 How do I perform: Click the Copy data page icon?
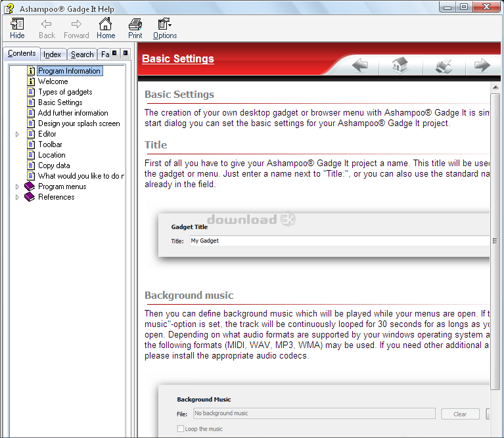click(31, 165)
